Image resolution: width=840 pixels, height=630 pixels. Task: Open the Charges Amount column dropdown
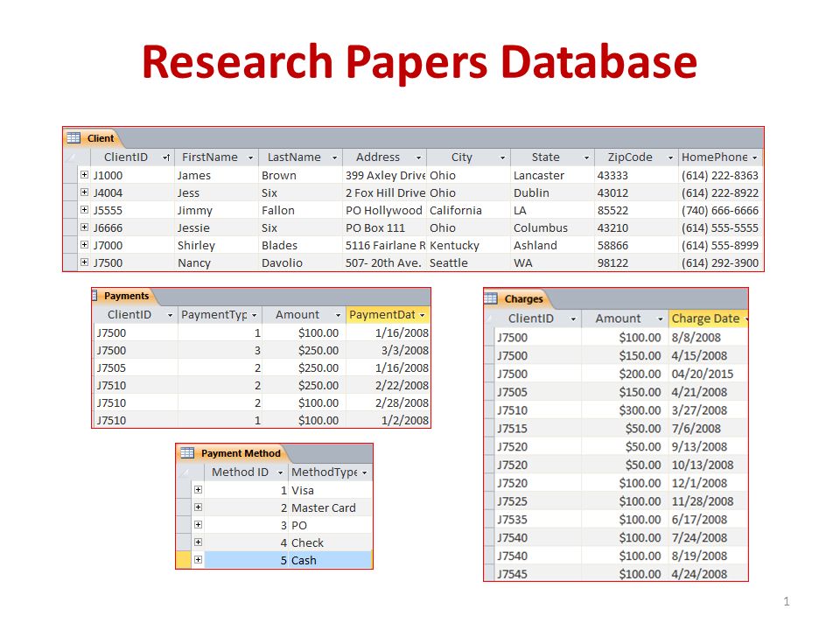point(660,318)
